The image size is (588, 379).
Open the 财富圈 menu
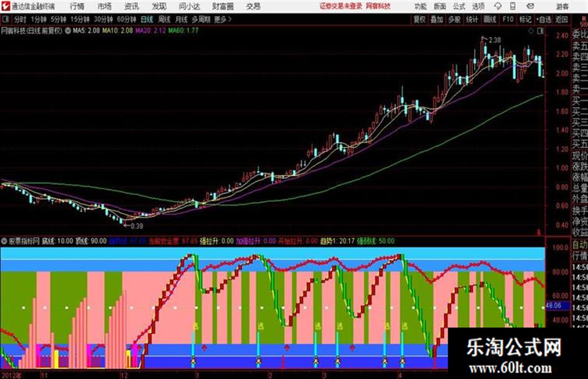tap(223, 6)
